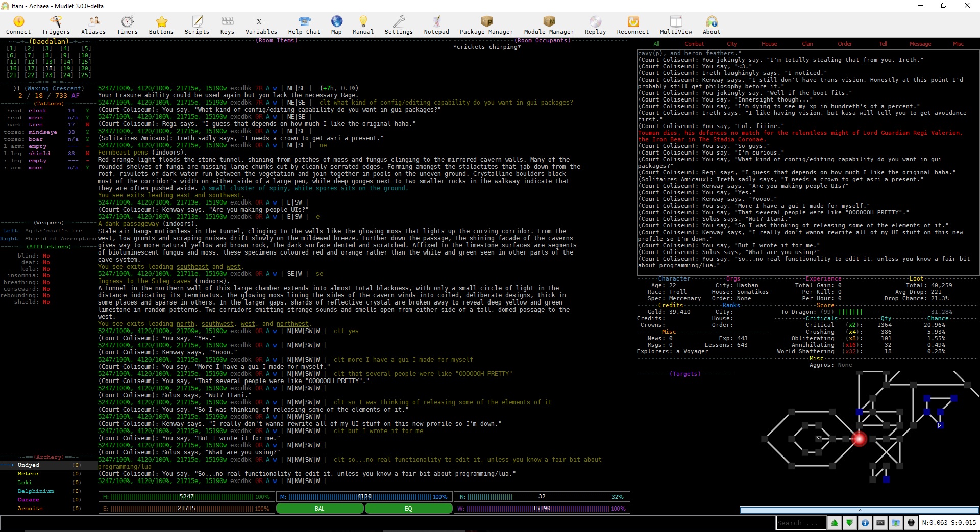Image resolution: width=980 pixels, height=532 pixels.
Task: Open the Triggers editor
Action: coord(56,25)
